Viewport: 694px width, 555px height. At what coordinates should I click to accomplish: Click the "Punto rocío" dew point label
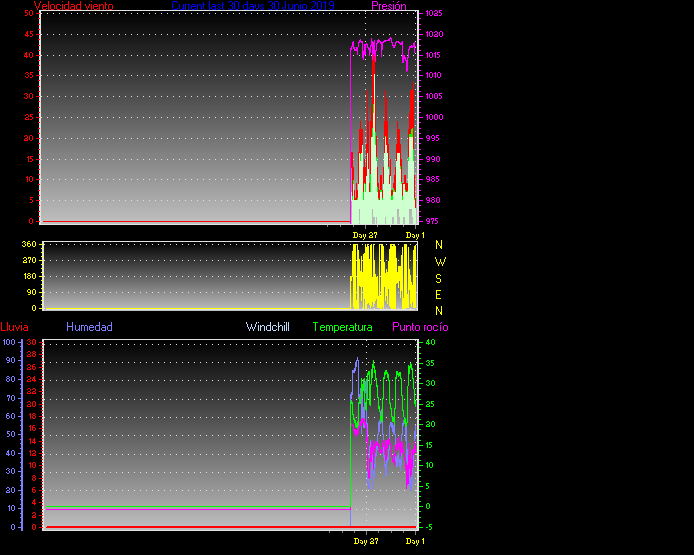click(420, 327)
